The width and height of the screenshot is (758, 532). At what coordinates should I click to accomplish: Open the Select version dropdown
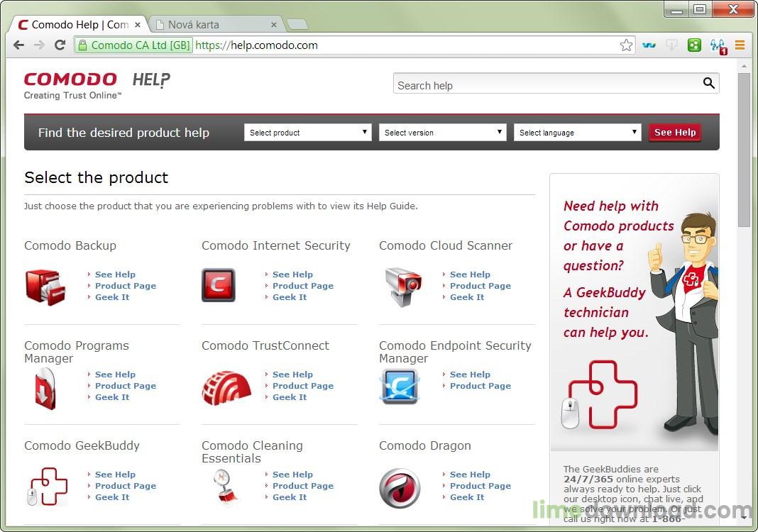coord(443,133)
